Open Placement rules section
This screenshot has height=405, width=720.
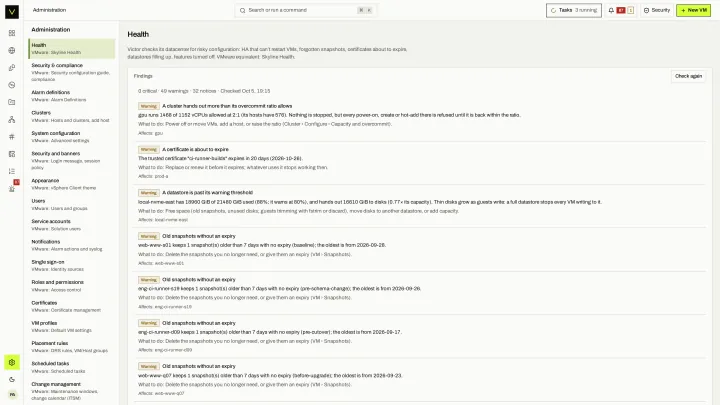(72, 347)
